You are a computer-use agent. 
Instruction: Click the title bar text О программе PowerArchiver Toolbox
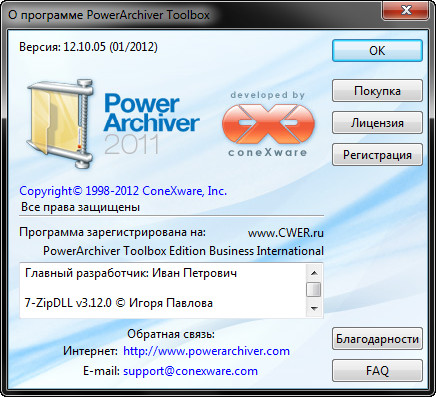(x=109, y=15)
